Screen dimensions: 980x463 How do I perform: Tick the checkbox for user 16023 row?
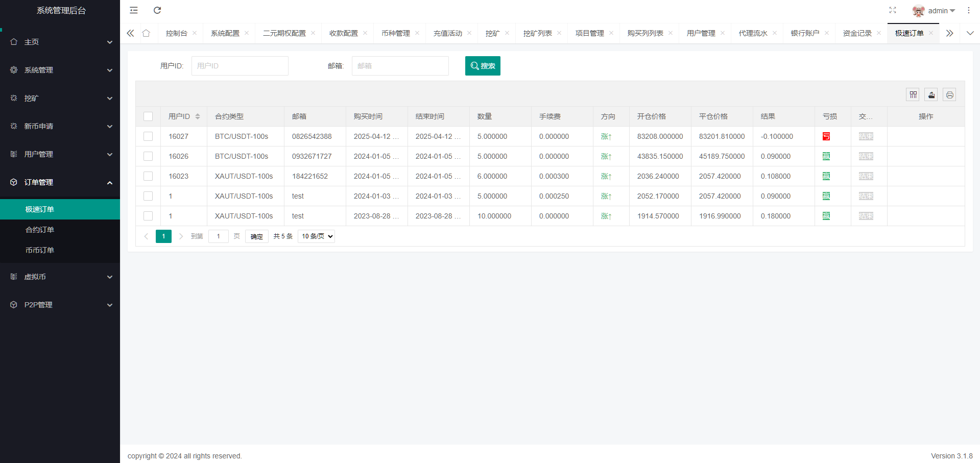[148, 176]
